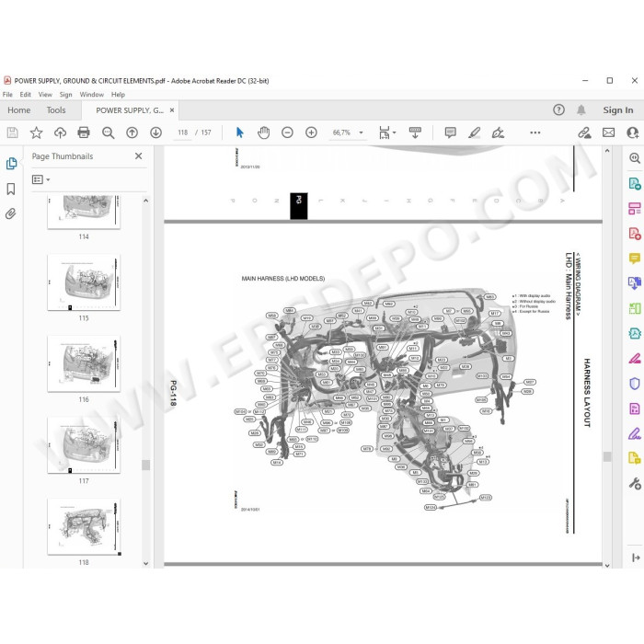Image resolution: width=644 pixels, height=644 pixels.
Task: Open the Help question mark icon
Action: [558, 109]
